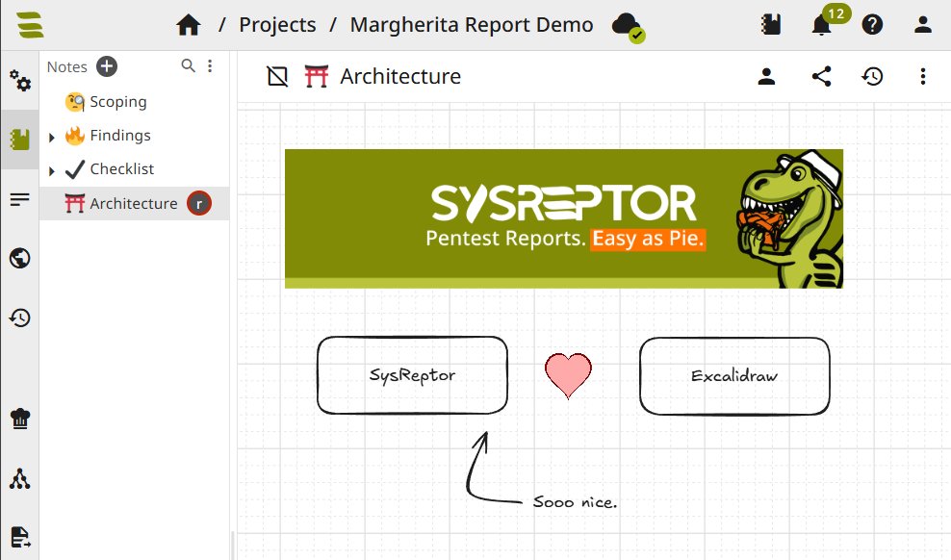Viewport: 951px width, 560px height.
Task: Open the publish document icon in sidebar
Action: point(20,537)
